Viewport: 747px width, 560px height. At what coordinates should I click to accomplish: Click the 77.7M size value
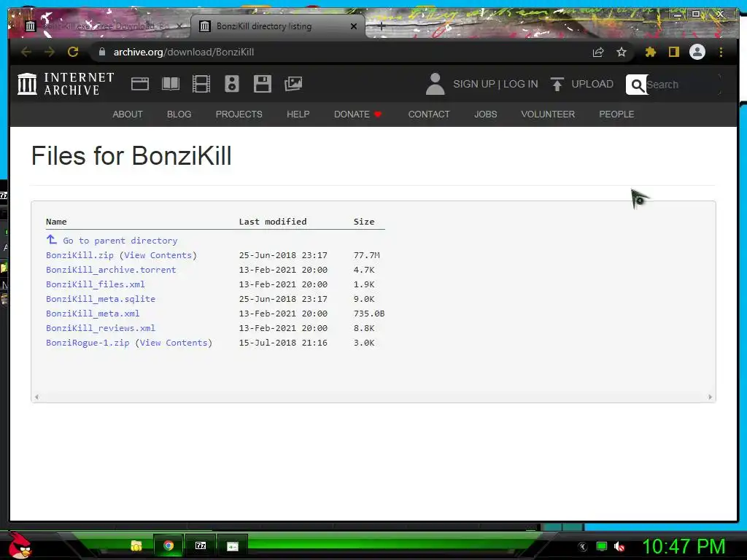click(366, 255)
